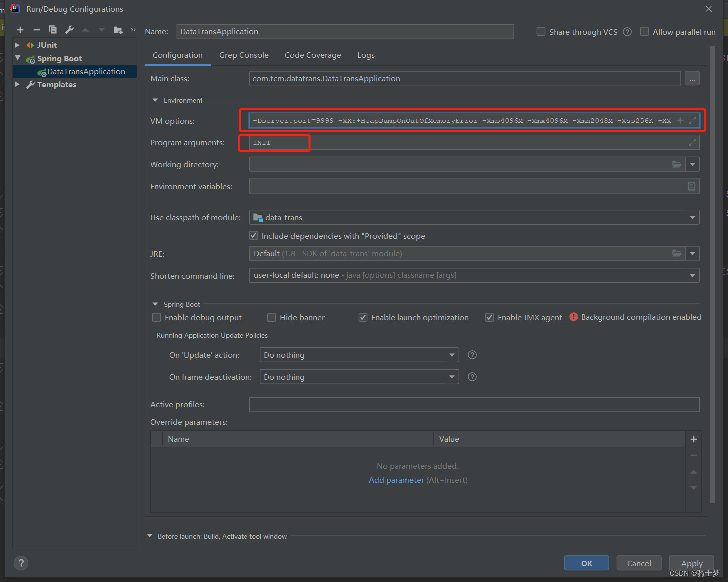
Task: Help icon for On frame deactivation
Action: tap(472, 377)
